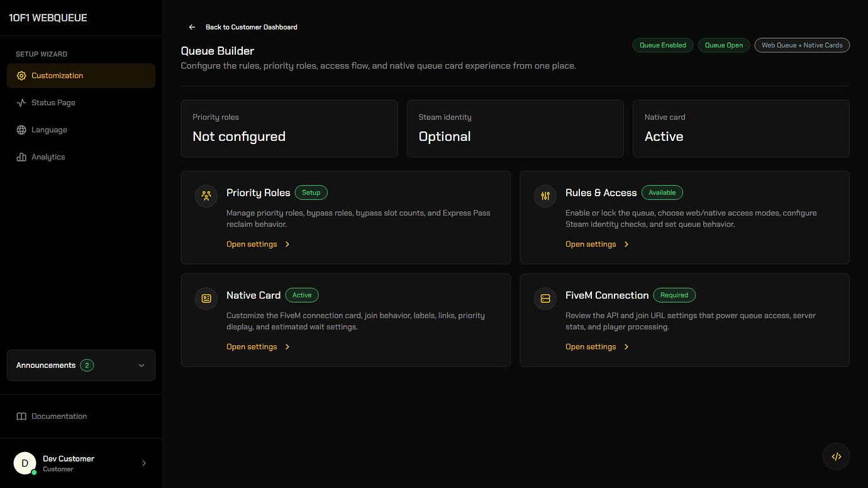Click the Setup badge on Priority Roles
868x488 pixels.
tap(311, 192)
